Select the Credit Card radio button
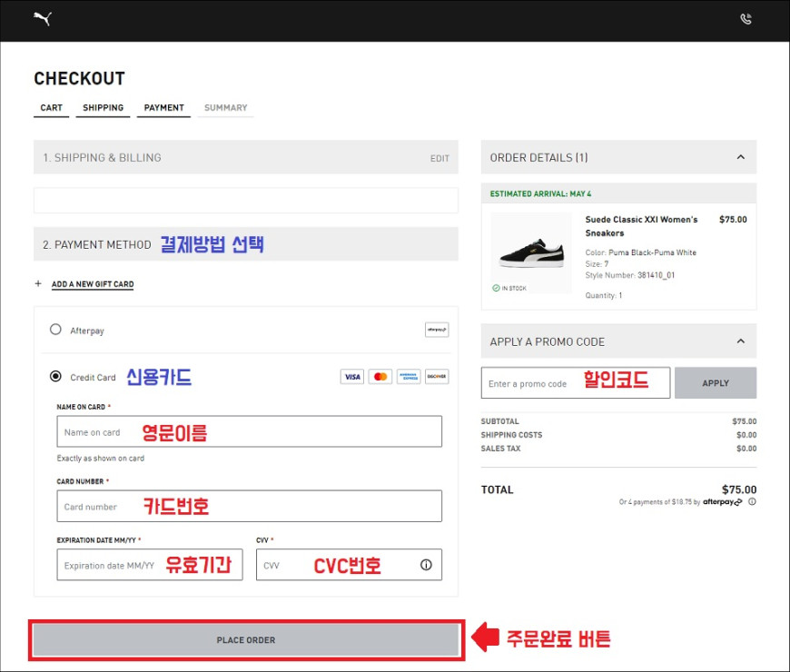The height and width of the screenshot is (672, 790). [x=55, y=376]
